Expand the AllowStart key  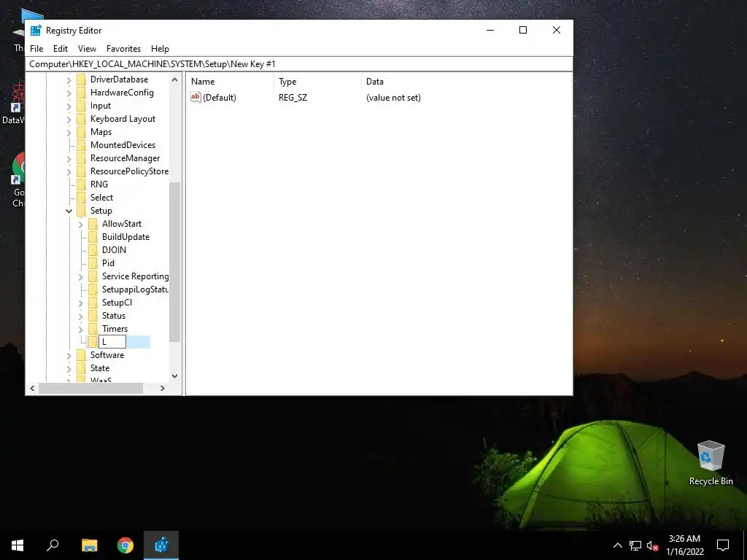coord(80,225)
